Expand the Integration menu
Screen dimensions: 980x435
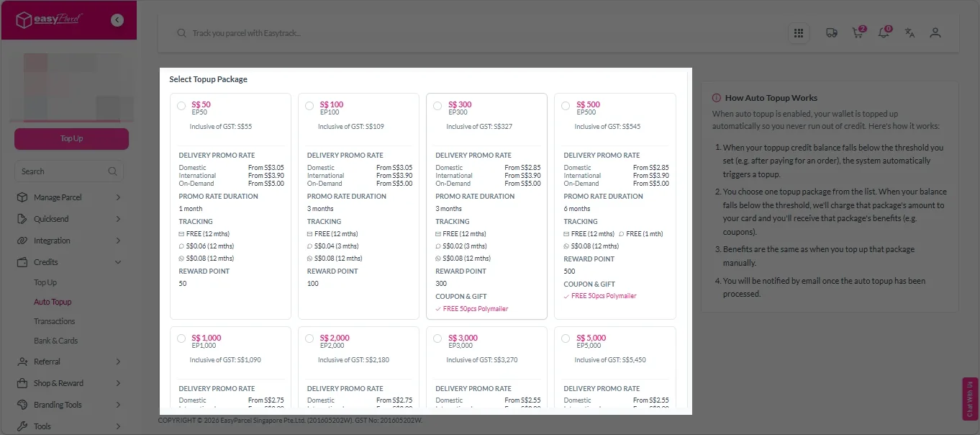[x=68, y=241]
